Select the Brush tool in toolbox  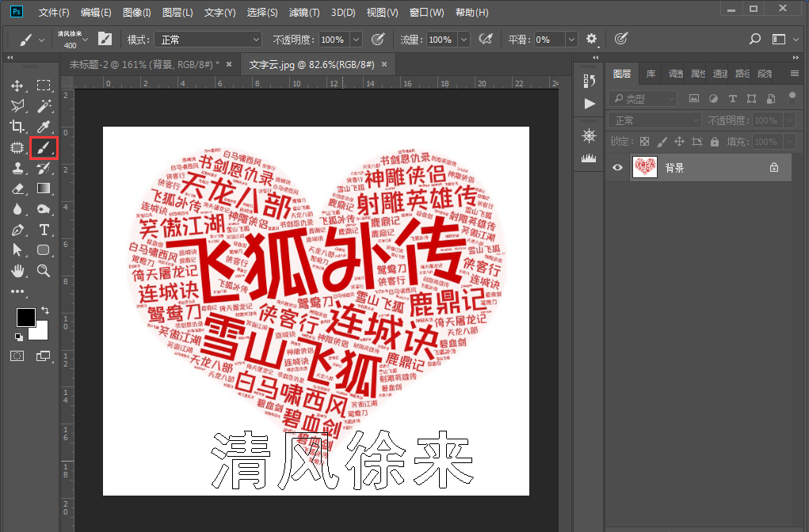click(44, 148)
